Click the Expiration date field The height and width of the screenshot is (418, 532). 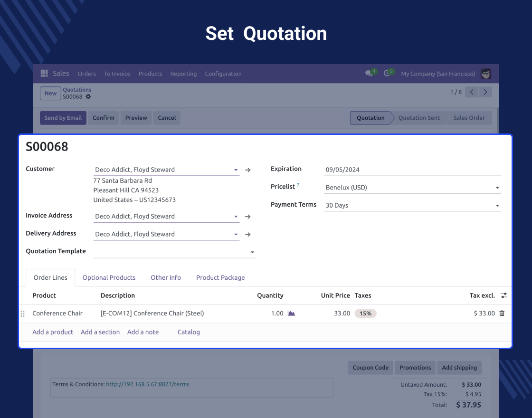(413, 170)
